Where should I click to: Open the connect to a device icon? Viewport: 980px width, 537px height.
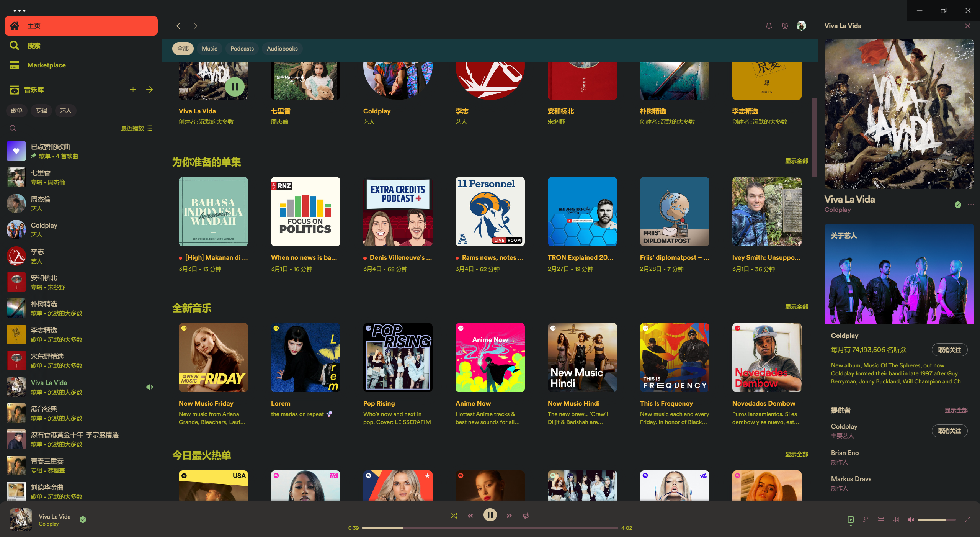coord(896,520)
